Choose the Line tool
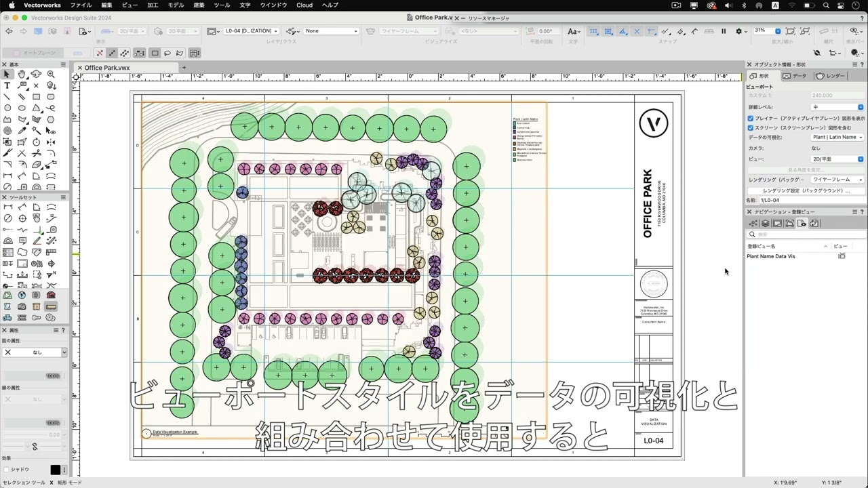 coord(7,97)
